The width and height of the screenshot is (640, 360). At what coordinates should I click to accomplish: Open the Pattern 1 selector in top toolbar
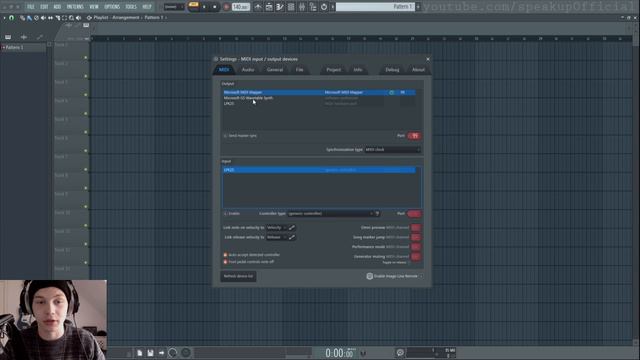(x=375, y=7)
